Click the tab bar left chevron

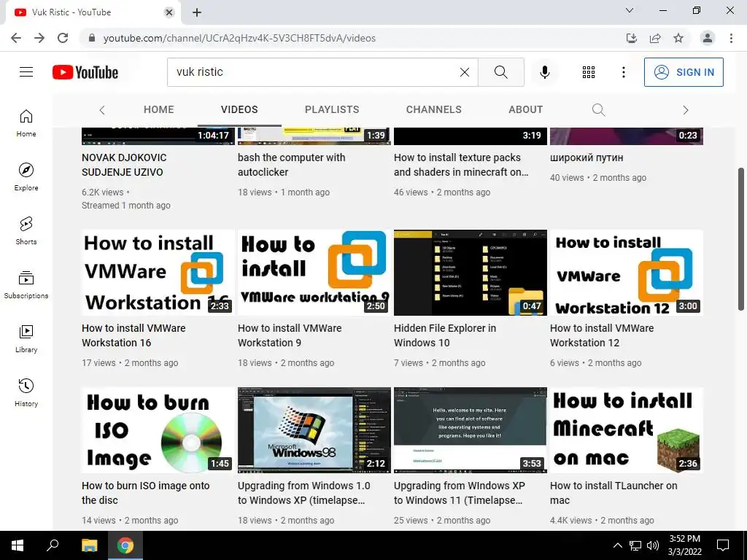tap(102, 110)
